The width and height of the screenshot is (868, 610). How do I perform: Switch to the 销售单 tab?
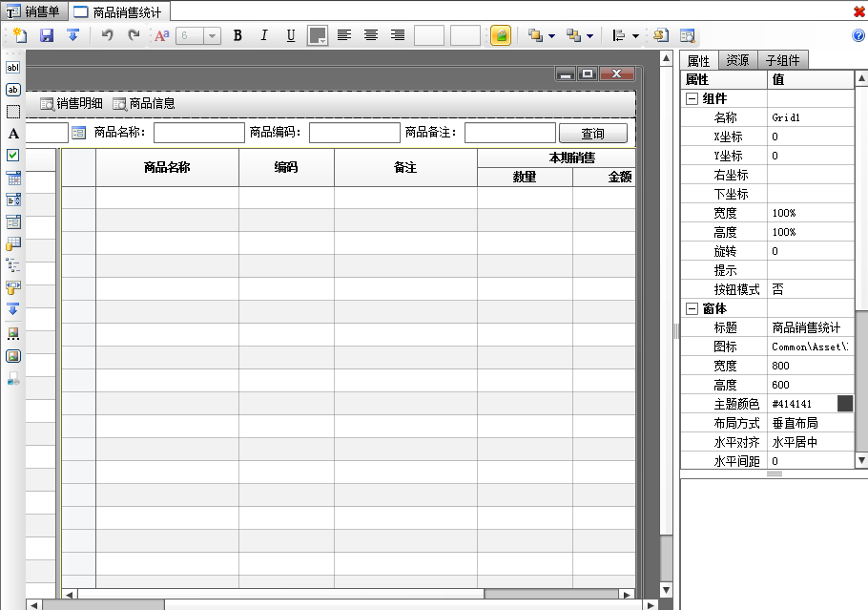(x=33, y=11)
